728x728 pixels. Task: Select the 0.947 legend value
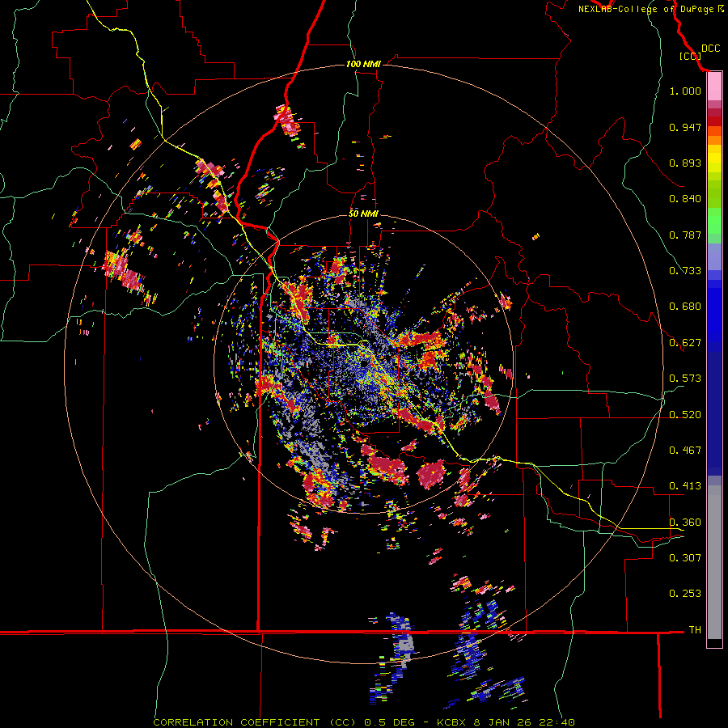point(685,127)
